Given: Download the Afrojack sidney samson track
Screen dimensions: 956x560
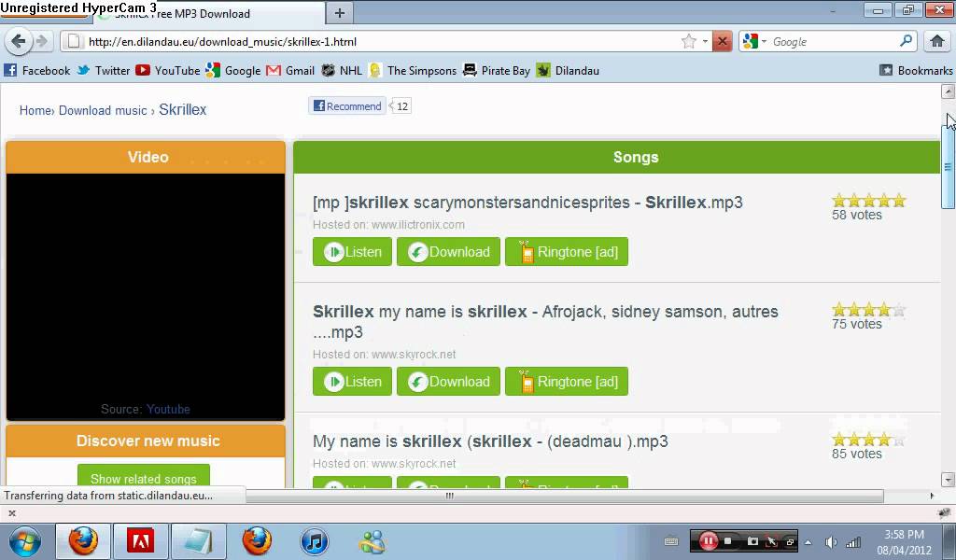Looking at the screenshot, I should (x=448, y=382).
